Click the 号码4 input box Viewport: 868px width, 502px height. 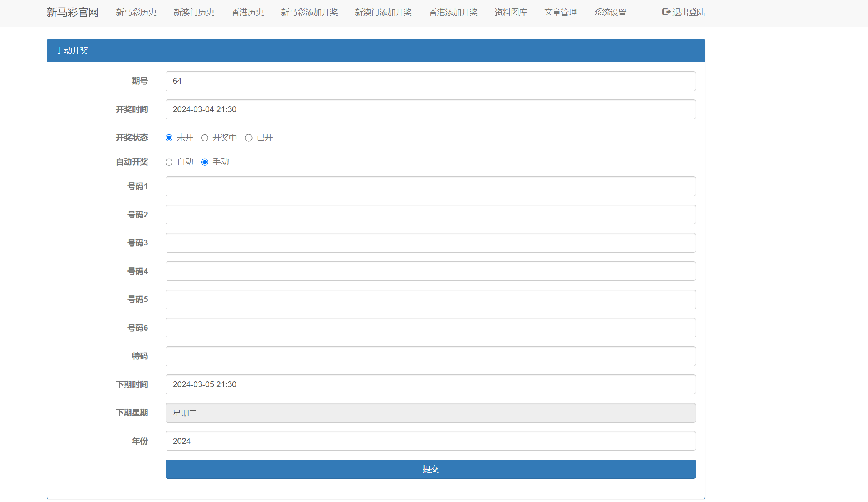[430, 271]
